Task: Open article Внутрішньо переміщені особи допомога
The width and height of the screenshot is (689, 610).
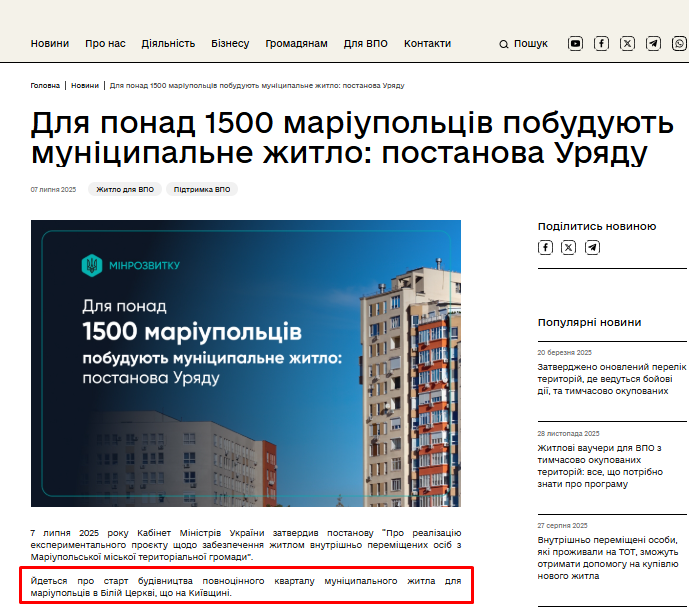Action: coord(608,558)
